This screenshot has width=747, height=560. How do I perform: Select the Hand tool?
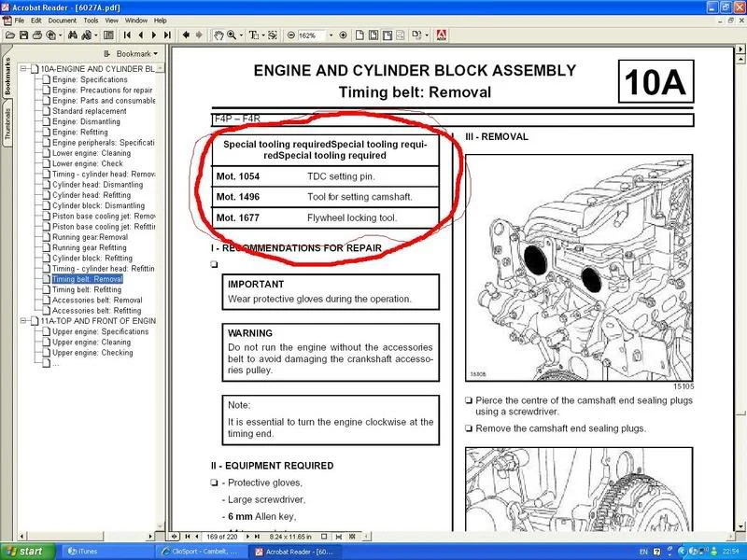pyautogui.click(x=218, y=35)
